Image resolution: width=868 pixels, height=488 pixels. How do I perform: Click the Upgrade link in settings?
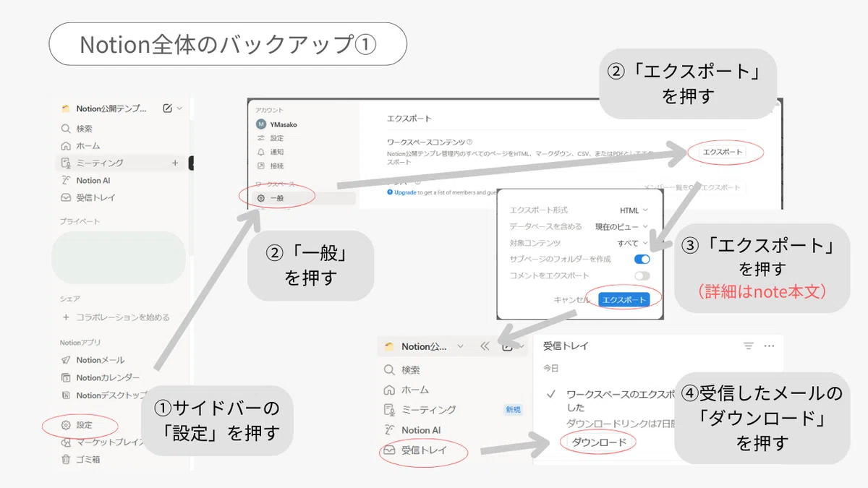[405, 193]
